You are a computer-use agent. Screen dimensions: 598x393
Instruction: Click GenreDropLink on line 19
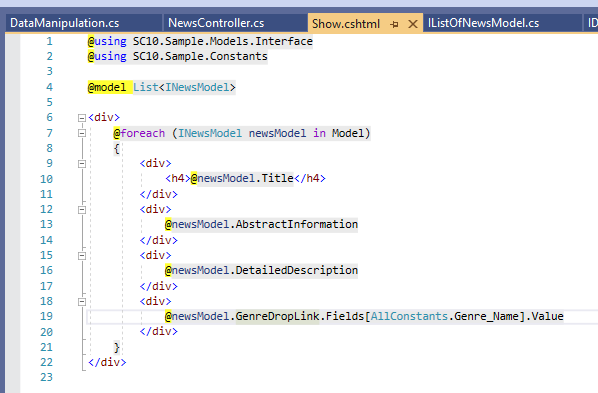(277, 316)
